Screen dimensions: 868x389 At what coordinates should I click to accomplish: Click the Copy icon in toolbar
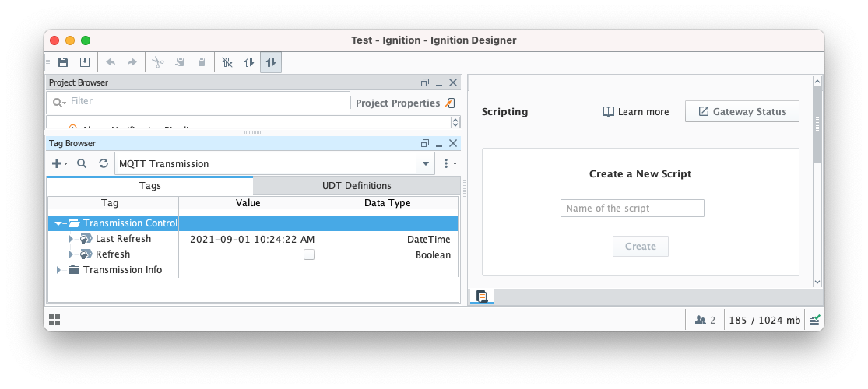coord(180,62)
